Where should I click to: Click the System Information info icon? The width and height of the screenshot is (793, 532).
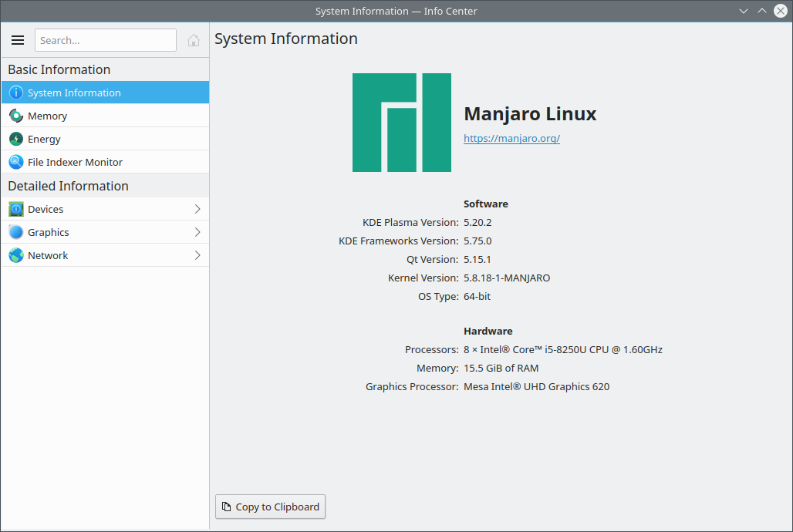tap(16, 93)
